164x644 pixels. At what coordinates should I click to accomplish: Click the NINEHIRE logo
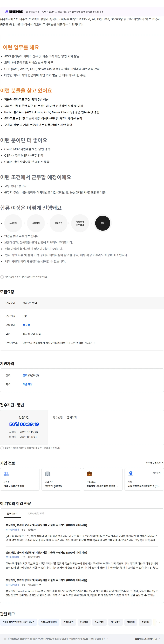click(x=14, y=12)
